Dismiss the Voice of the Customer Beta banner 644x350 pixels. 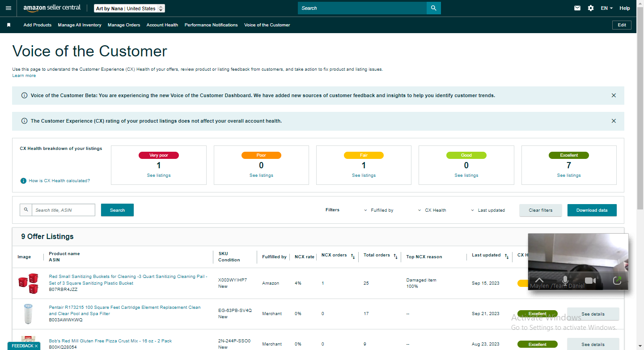click(614, 95)
